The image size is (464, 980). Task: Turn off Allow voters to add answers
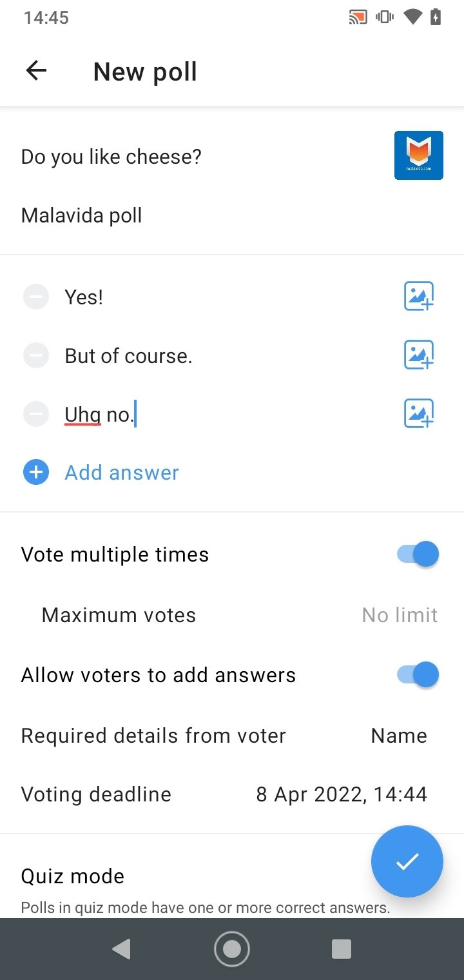point(418,675)
